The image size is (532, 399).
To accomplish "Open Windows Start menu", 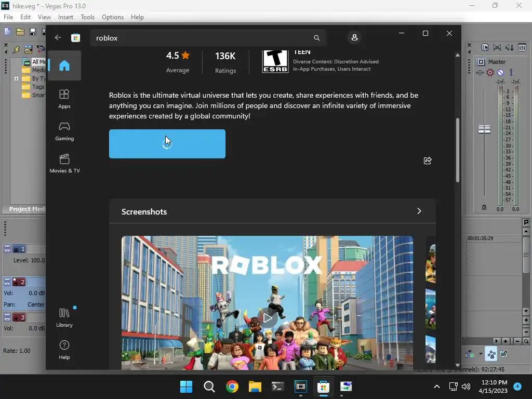I will 186,387.
